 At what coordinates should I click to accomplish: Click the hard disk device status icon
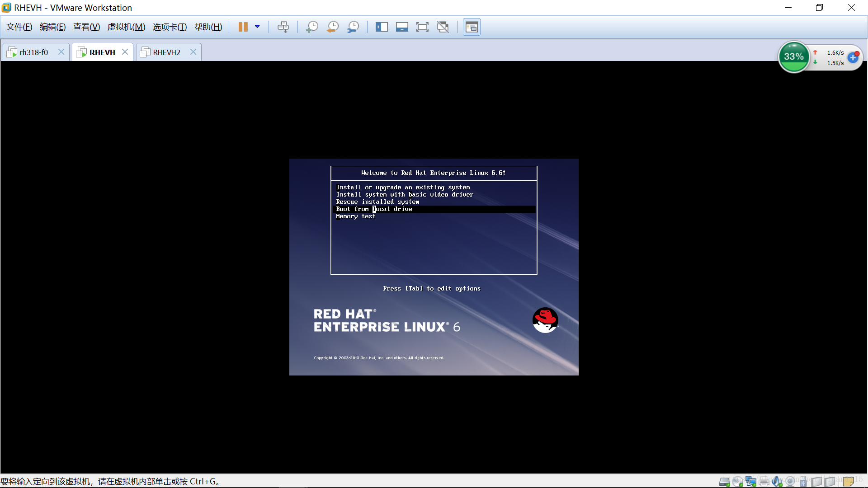point(725,482)
